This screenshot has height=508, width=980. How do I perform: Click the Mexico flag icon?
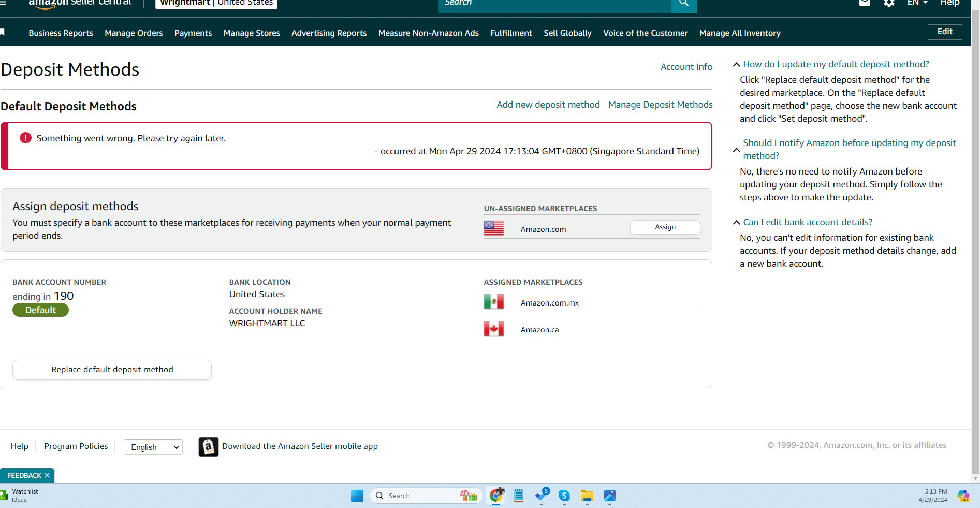point(494,301)
